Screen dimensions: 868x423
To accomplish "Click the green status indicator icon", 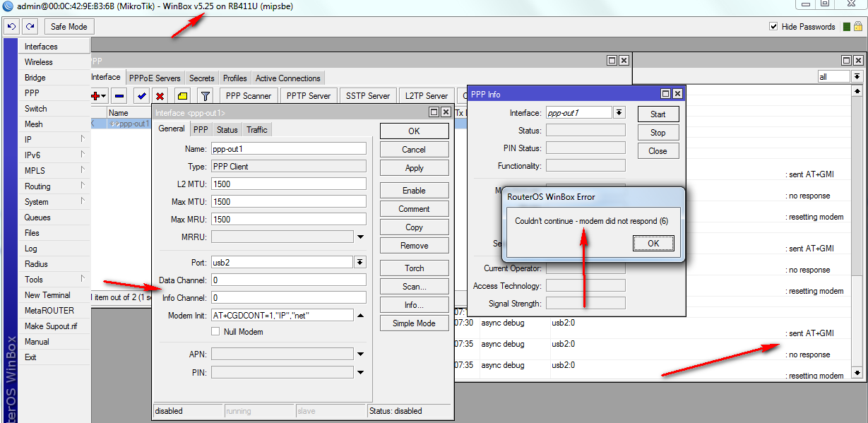I will pos(847,27).
